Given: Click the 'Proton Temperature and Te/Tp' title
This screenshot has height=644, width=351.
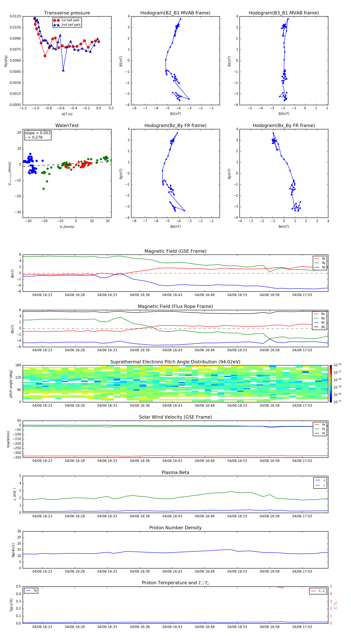Looking at the screenshot, I should click(x=175, y=583).
